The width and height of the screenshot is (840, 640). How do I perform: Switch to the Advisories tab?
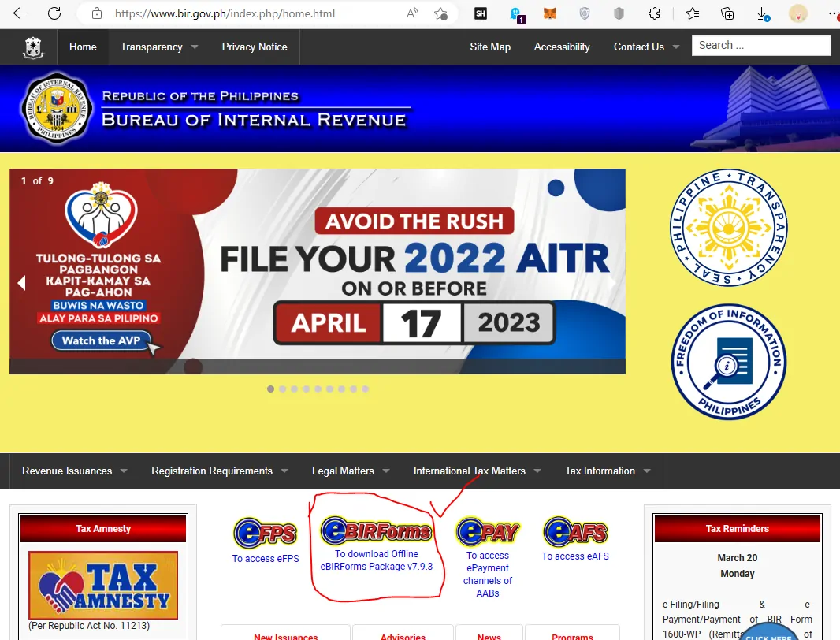(x=403, y=634)
